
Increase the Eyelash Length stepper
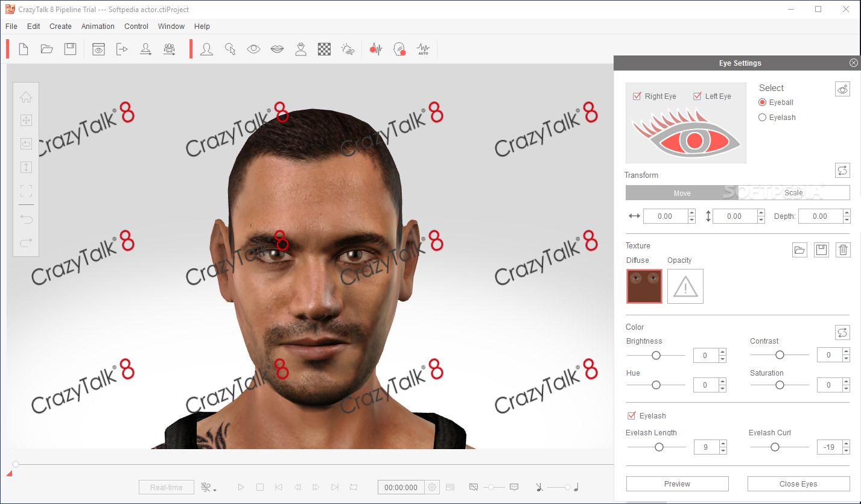[722, 444]
